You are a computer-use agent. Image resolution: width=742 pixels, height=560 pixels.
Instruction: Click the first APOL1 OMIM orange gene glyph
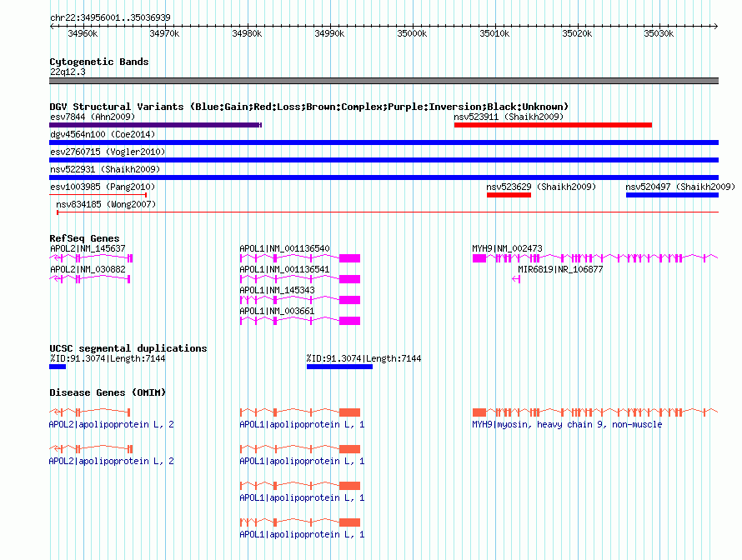(300, 412)
